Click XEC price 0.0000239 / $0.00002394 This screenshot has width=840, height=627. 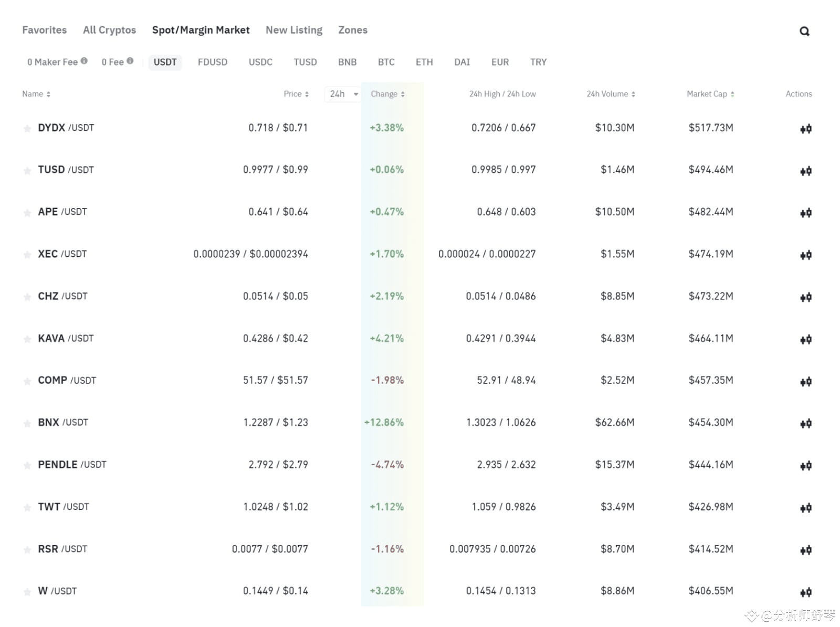click(250, 254)
